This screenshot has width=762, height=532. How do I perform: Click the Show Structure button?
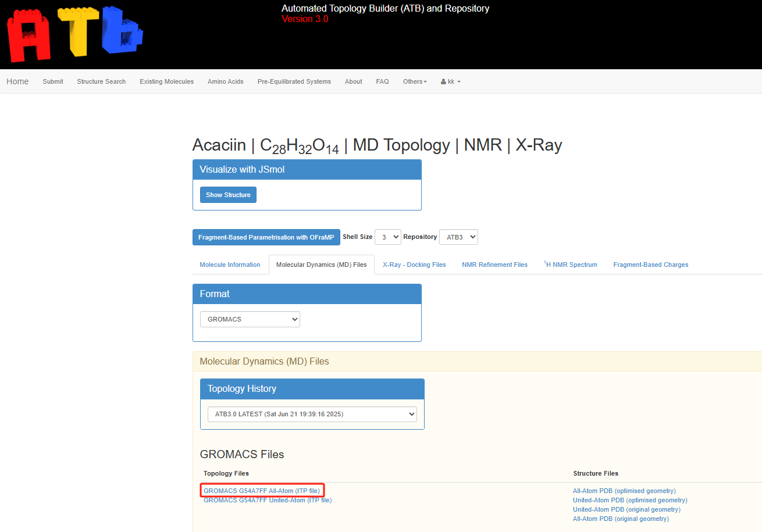tap(228, 195)
